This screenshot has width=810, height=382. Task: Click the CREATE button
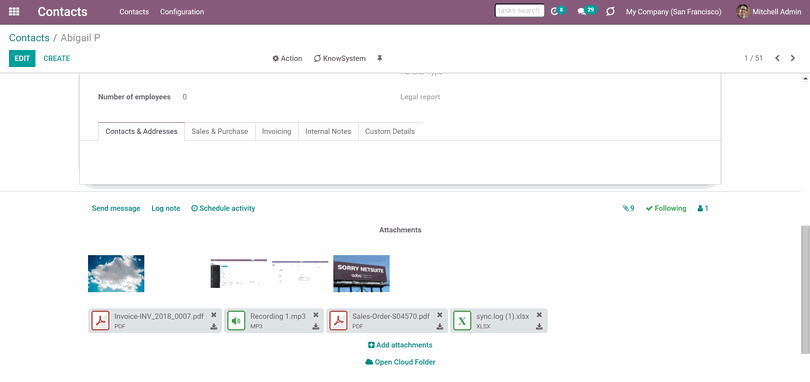(57, 58)
